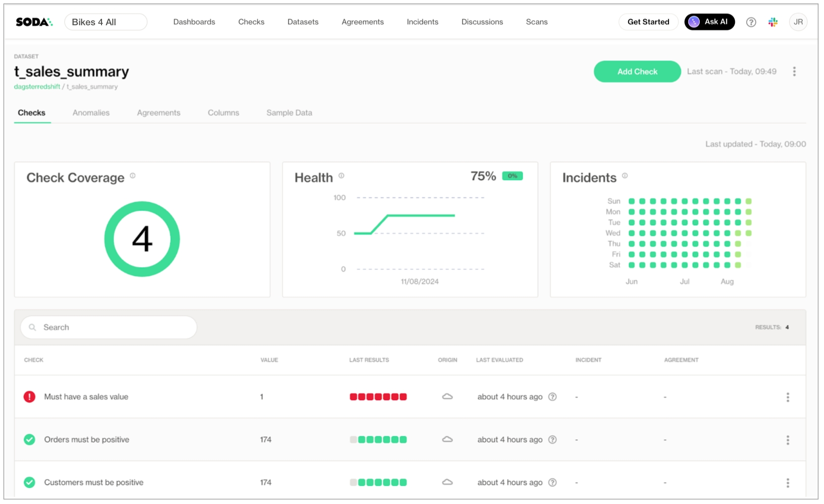Click the checks Search field
The image size is (824, 504).
[x=109, y=327]
